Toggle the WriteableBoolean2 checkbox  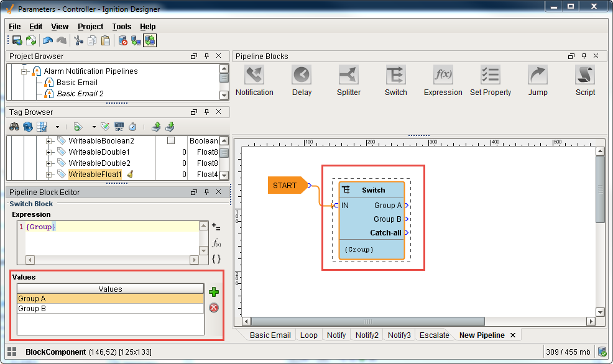171,140
